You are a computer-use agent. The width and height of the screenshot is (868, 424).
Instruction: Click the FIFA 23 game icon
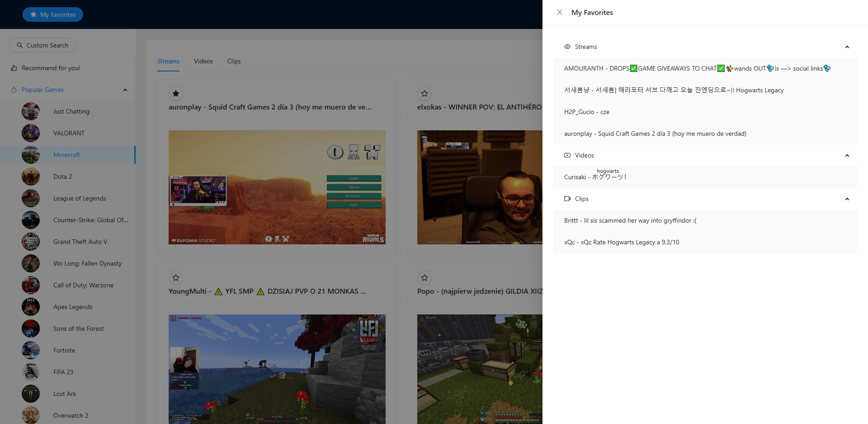[31, 372]
